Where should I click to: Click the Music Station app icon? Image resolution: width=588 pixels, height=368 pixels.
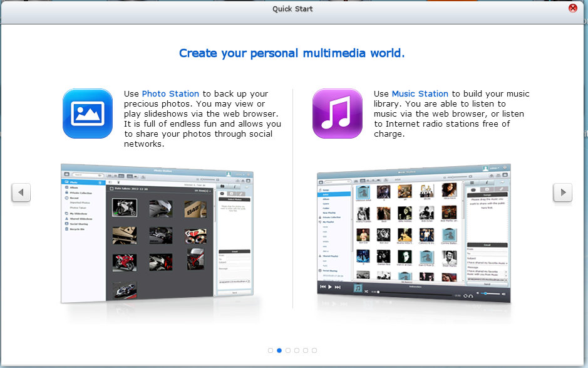(x=337, y=113)
